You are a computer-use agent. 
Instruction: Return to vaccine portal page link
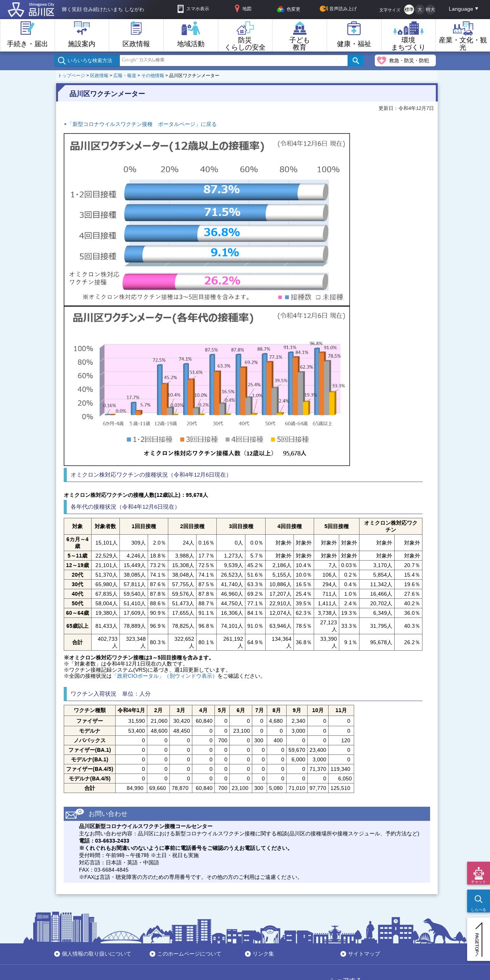point(142,124)
